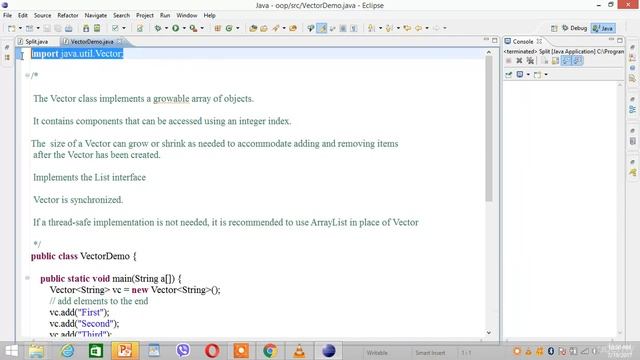The width and height of the screenshot is (640, 360).
Task: Click the Open Type toolbar icon
Action: pos(253,28)
